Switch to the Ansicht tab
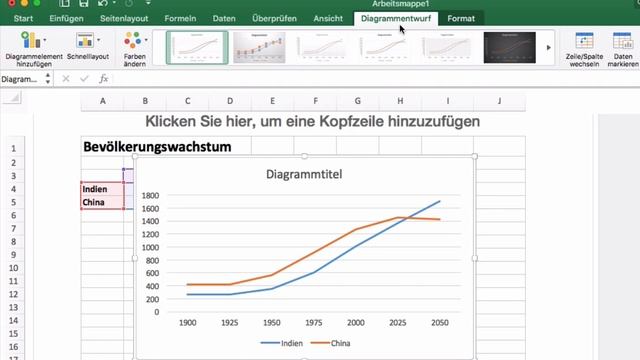 [x=328, y=18]
